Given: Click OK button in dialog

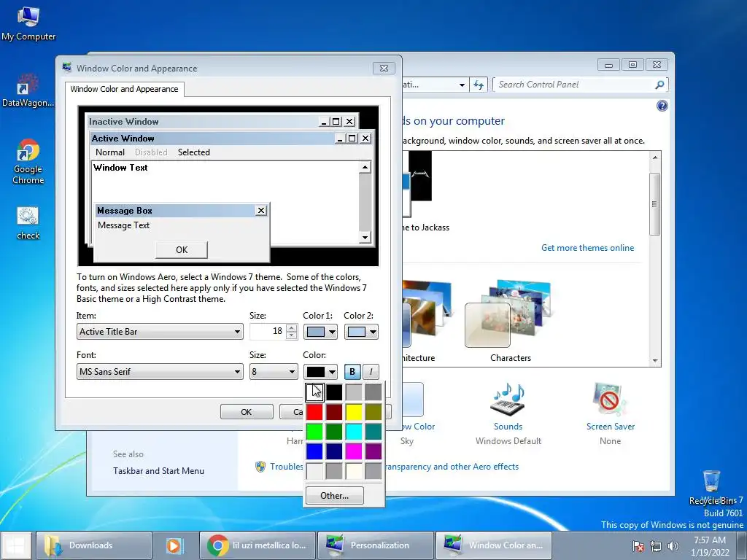Looking at the screenshot, I should (247, 412).
